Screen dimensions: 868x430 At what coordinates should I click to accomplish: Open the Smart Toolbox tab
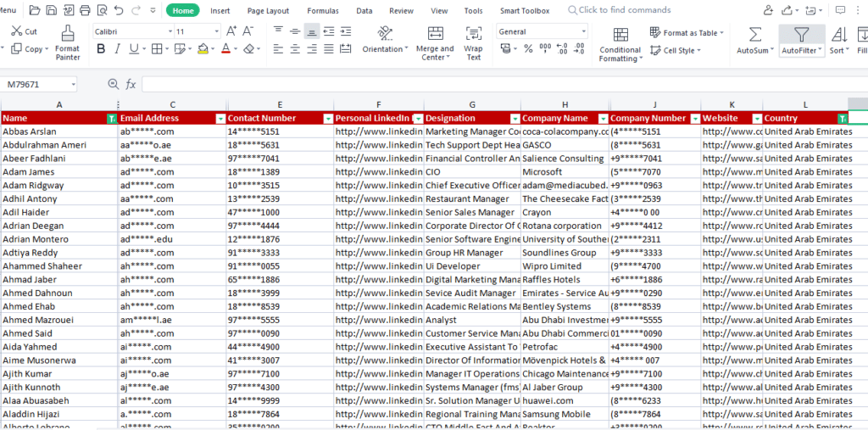point(525,10)
